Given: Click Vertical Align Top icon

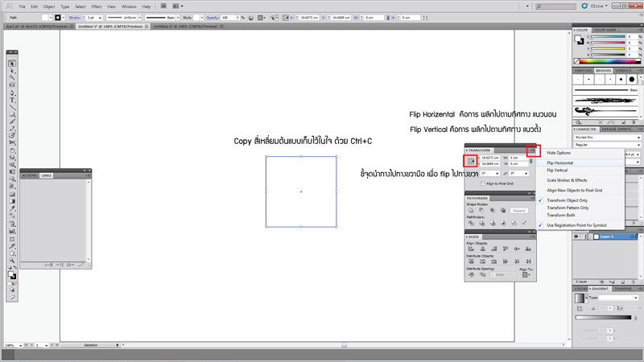Looking at the screenshot, I should coord(506,249).
